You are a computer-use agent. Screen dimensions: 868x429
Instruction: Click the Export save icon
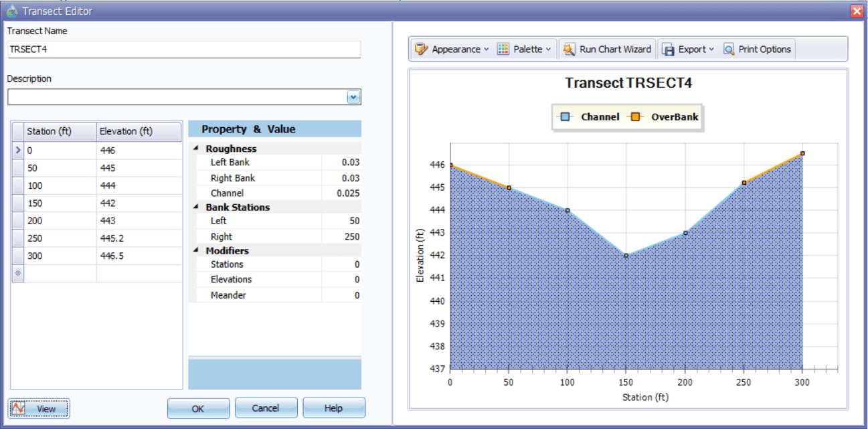coord(668,48)
